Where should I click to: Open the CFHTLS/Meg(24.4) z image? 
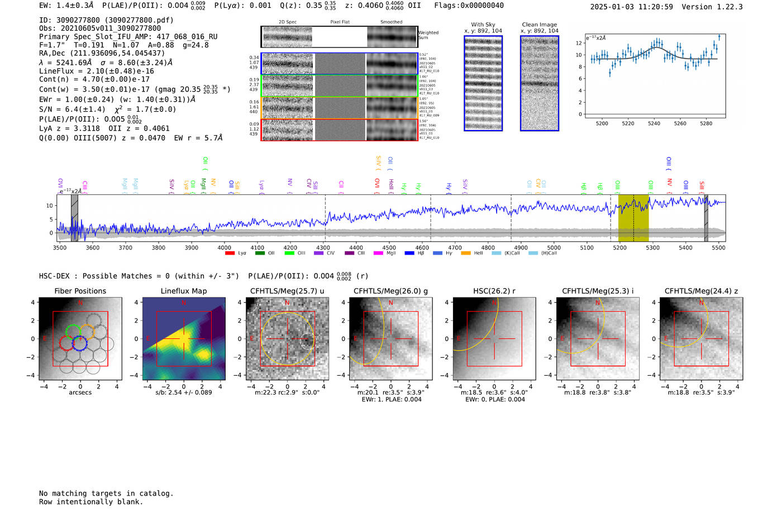(x=702, y=339)
